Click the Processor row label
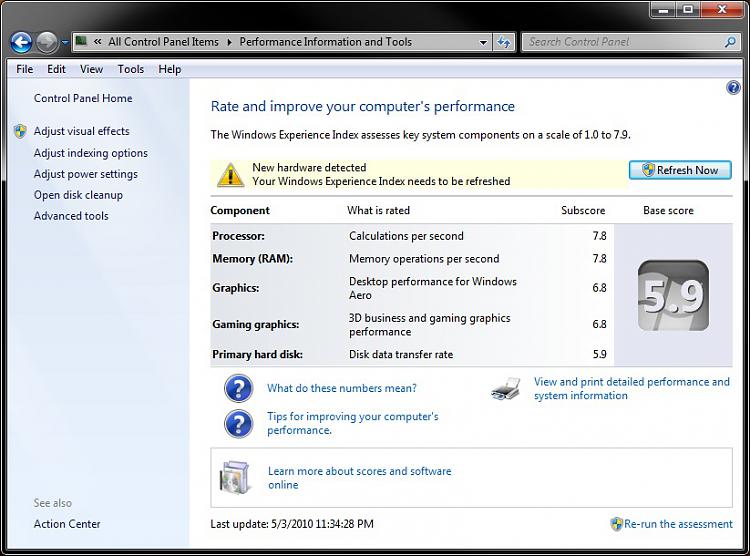 click(238, 236)
